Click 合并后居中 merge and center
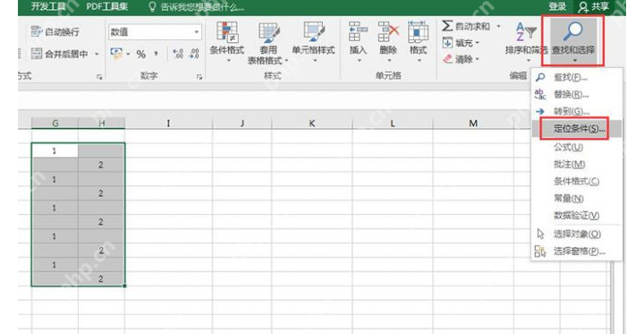The height and width of the screenshot is (334, 644). click(60, 54)
